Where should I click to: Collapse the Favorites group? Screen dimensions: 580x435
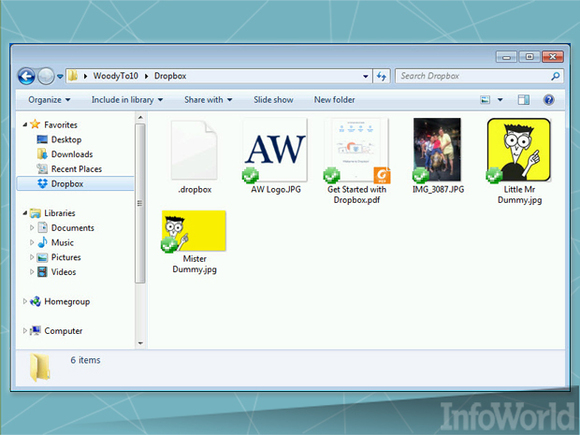pos(25,125)
